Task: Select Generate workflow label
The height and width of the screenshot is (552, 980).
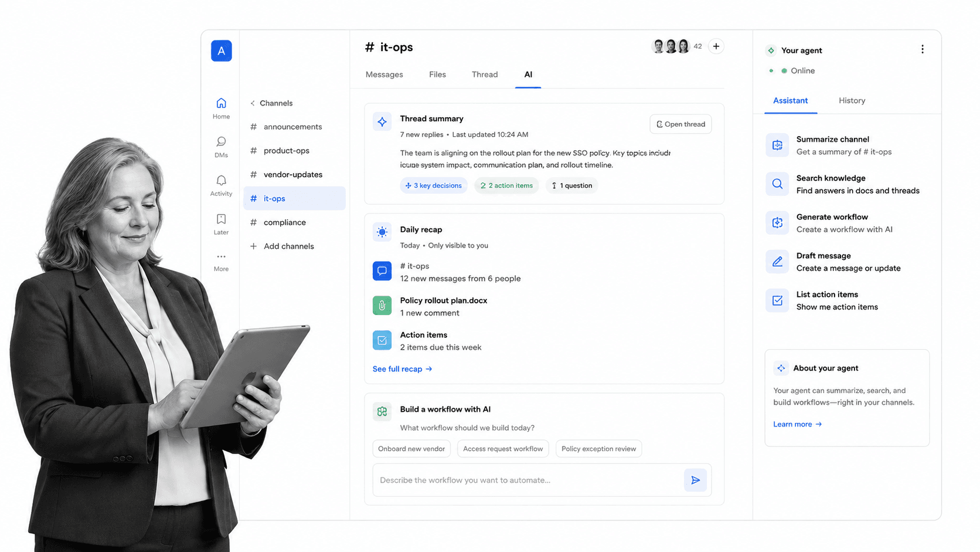Action: 832,217
